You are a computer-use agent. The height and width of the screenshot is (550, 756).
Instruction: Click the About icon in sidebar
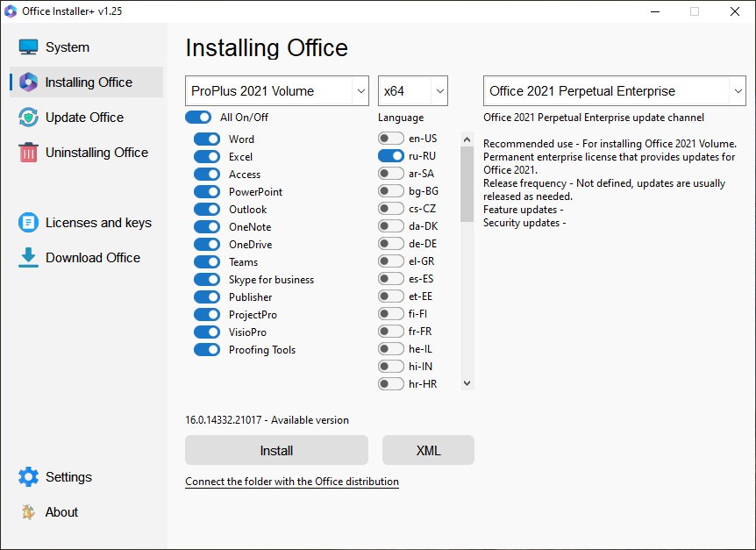tap(28, 512)
